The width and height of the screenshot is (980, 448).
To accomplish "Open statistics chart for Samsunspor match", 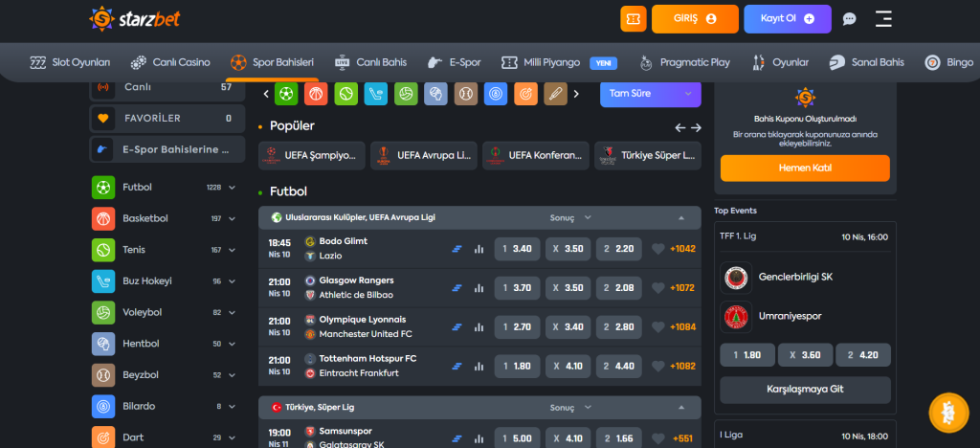I will click(479, 438).
